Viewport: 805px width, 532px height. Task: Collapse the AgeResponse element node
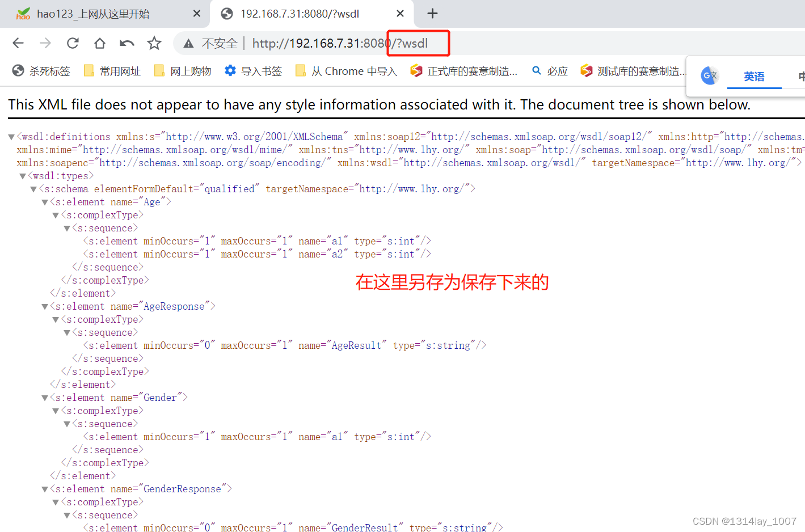pyautogui.click(x=45, y=306)
